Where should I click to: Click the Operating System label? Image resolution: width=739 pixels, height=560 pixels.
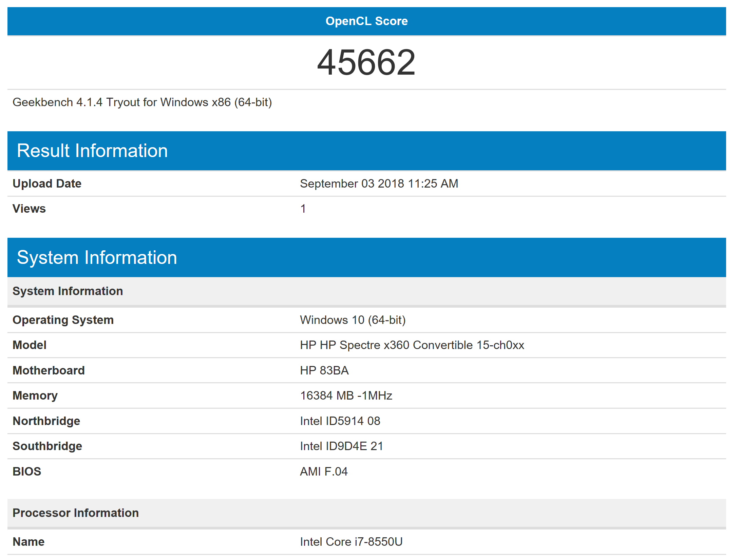coord(63,320)
